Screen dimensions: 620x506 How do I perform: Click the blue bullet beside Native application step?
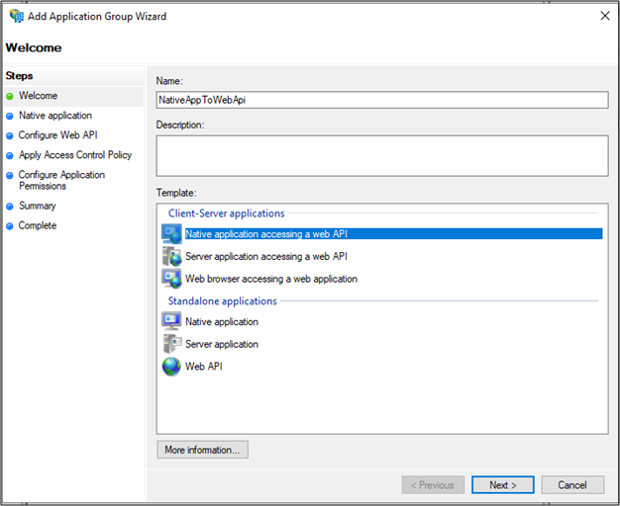click(10, 116)
